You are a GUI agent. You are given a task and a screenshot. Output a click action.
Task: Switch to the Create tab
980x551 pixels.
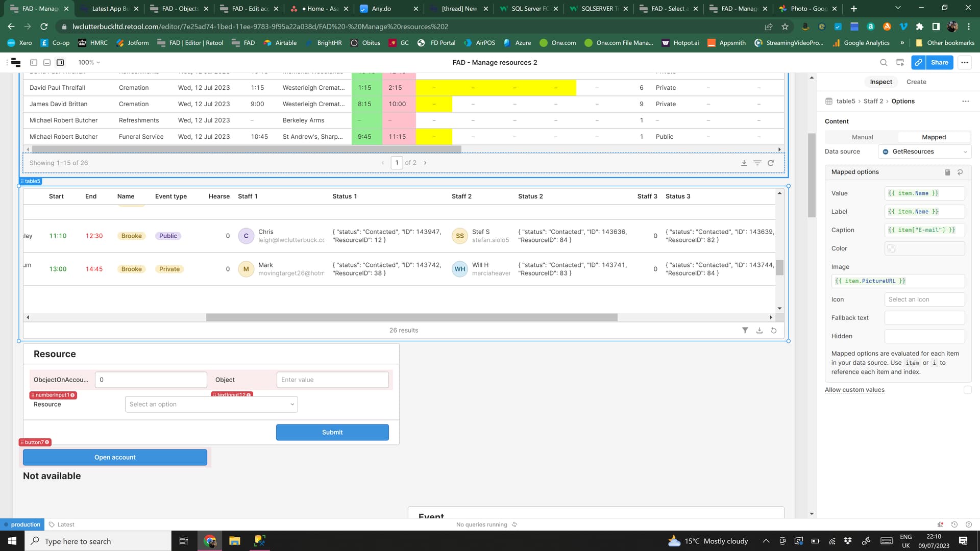tap(916, 82)
